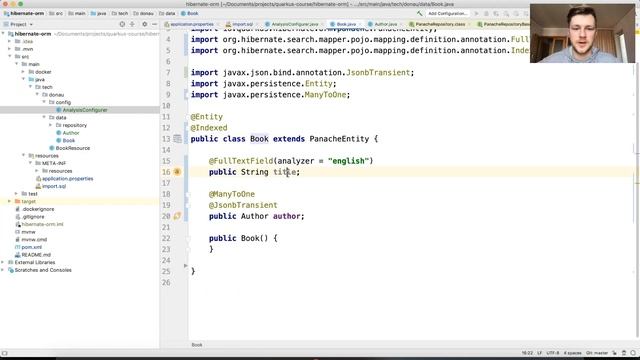Click Add Configuration button
The width and height of the screenshot is (640, 360).
[447, 13]
